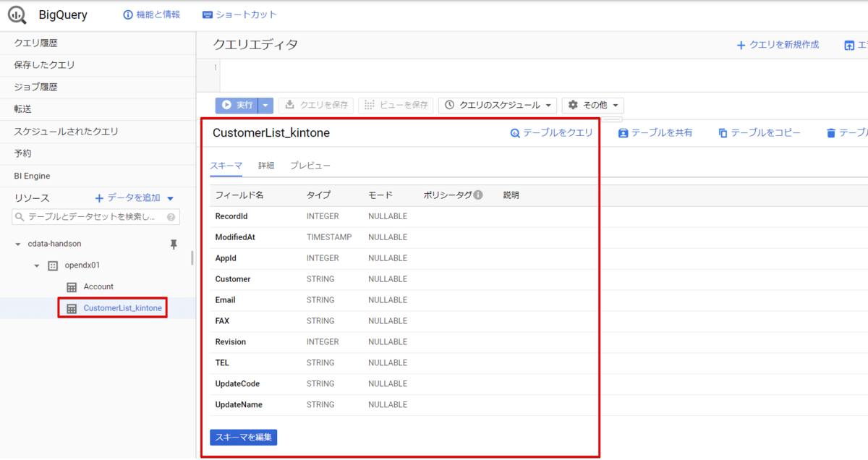The image size is (868, 460).
Task: Open クエリのスケジュール dropdown
Action: click(x=498, y=105)
